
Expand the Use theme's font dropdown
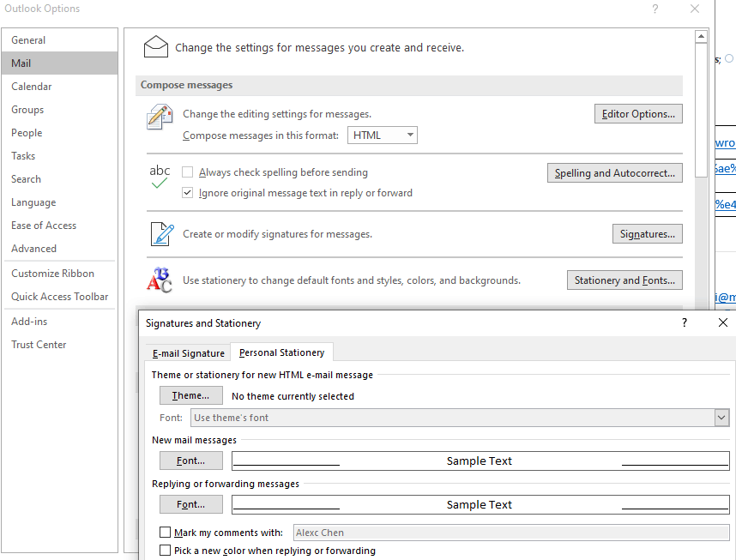(x=721, y=418)
